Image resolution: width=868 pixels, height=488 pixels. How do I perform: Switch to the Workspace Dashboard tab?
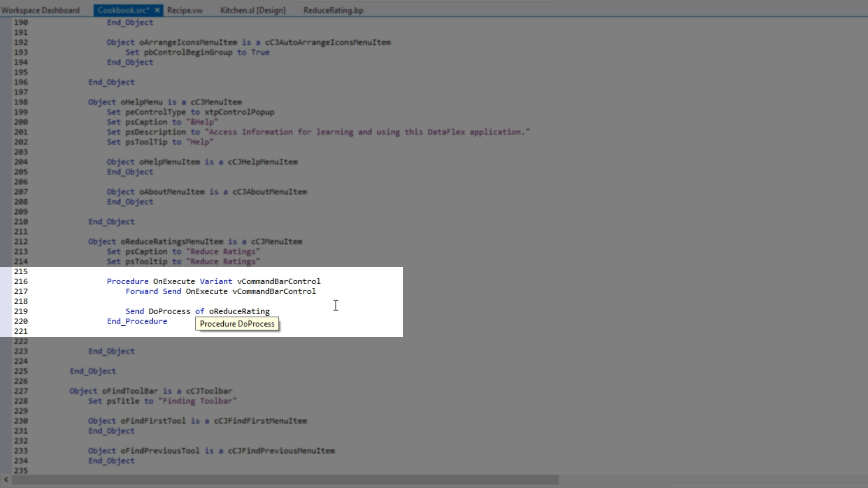point(40,10)
